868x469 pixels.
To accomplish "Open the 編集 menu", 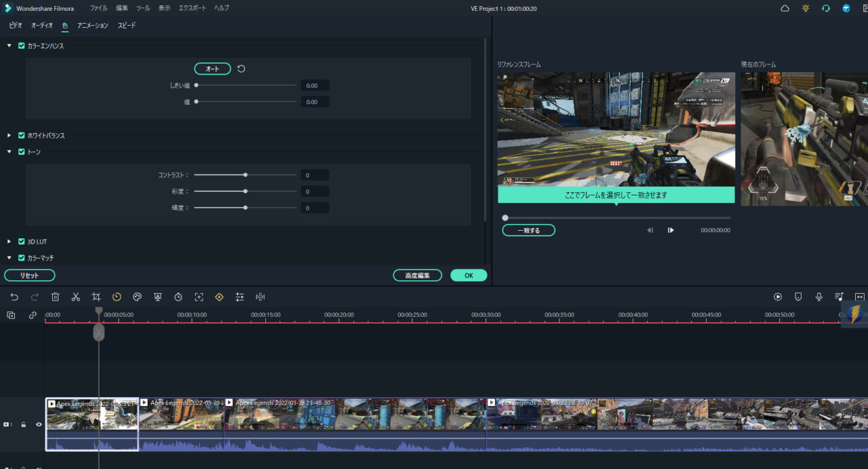I will click(x=121, y=8).
